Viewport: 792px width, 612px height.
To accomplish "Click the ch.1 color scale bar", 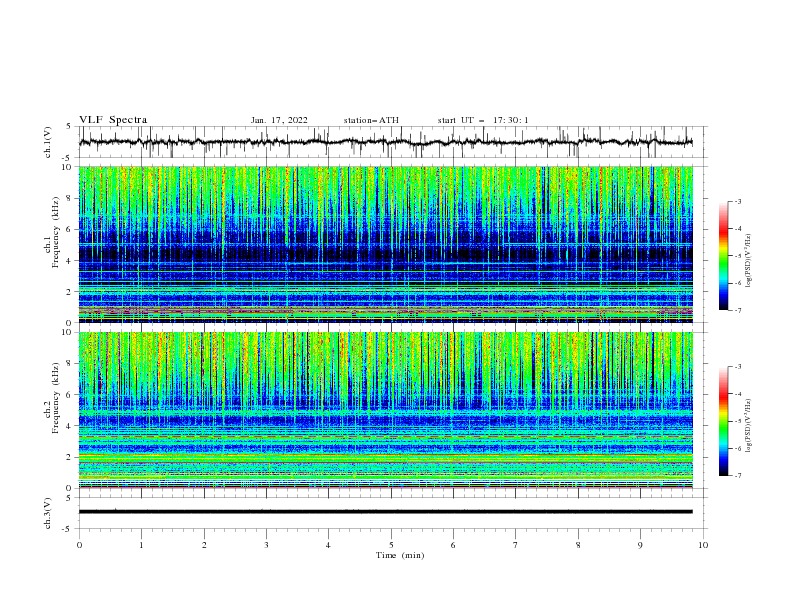I will click(724, 256).
